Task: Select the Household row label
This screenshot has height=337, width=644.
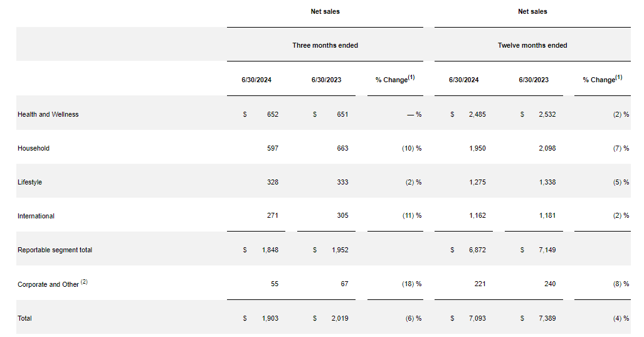Action: [x=34, y=148]
